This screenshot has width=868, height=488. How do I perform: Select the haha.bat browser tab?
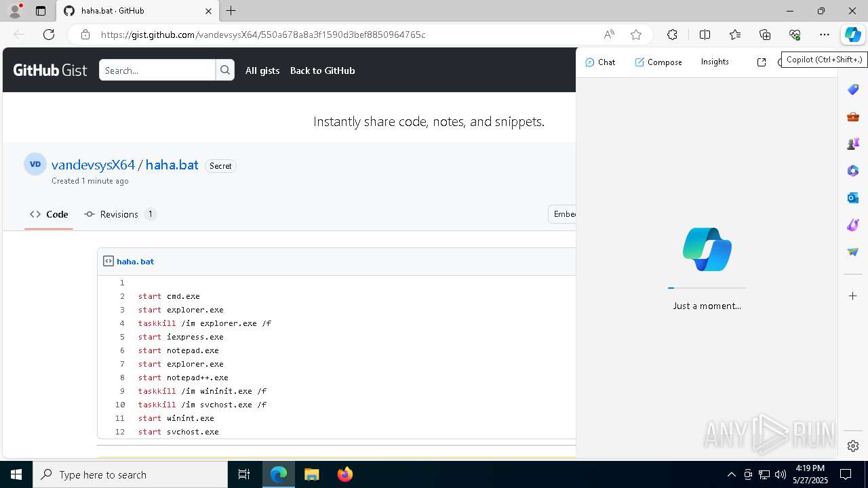(138, 11)
